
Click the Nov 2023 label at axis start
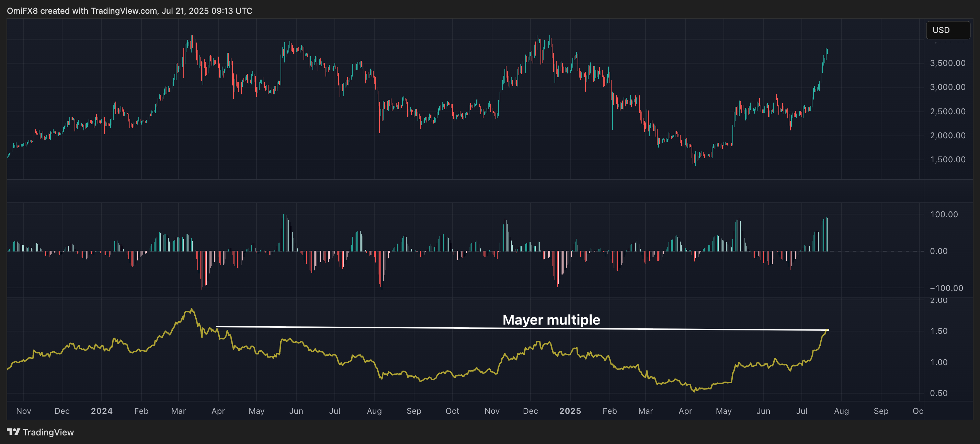[x=24, y=411]
